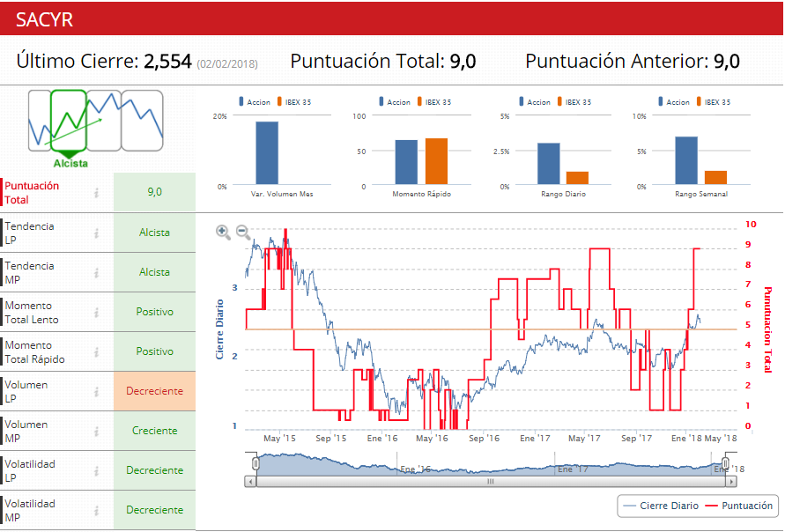Toggle Accion legend in Momento Rápido chart
Image resolution: width=785 pixels, height=532 pixels.
pos(395,102)
